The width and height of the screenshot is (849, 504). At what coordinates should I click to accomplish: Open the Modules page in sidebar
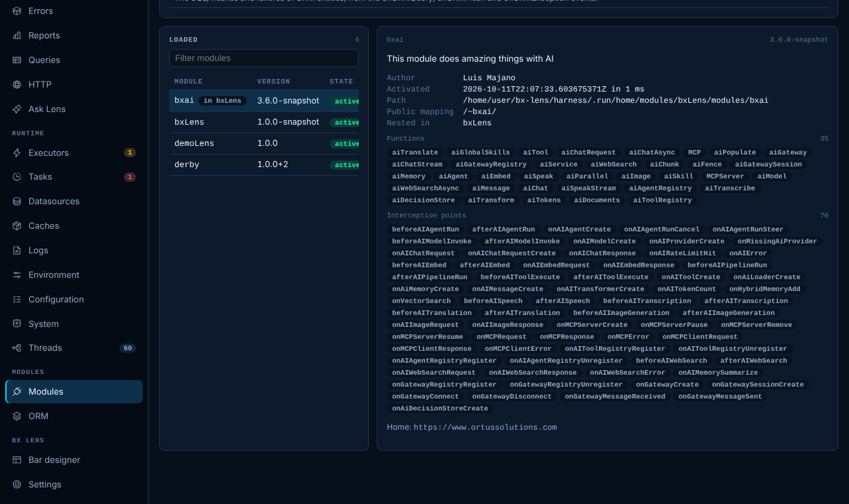click(74, 391)
